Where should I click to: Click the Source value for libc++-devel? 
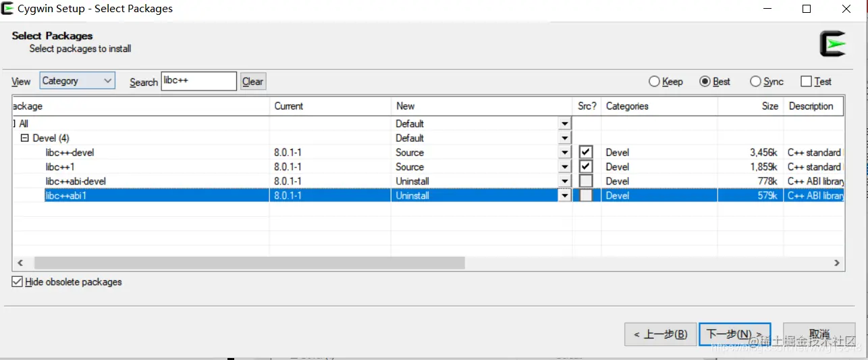tap(410, 153)
